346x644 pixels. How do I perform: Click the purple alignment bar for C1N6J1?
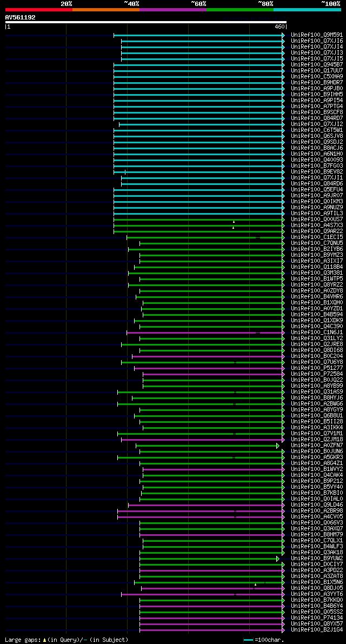click(204, 332)
